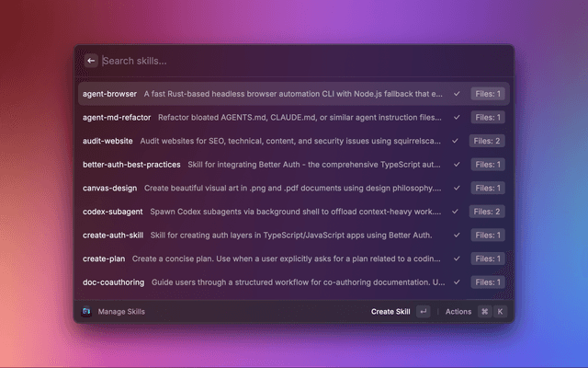588x368 pixels.
Task: Click the Create Skill button
Action: (x=390, y=312)
